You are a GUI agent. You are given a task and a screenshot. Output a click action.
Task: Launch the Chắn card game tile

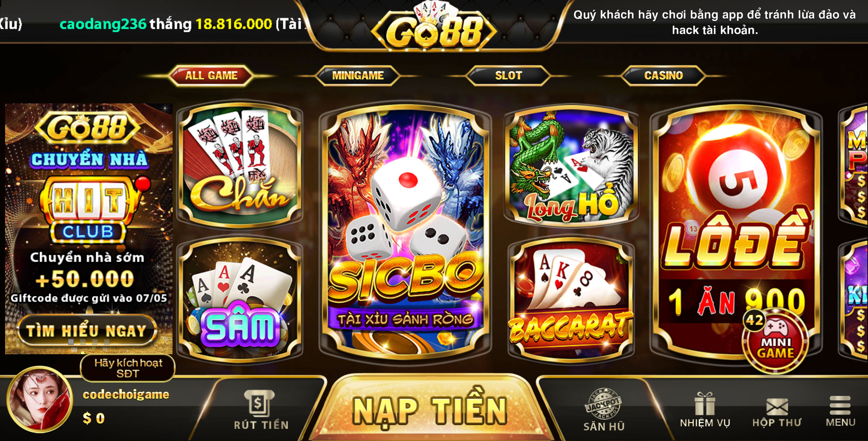(x=239, y=165)
